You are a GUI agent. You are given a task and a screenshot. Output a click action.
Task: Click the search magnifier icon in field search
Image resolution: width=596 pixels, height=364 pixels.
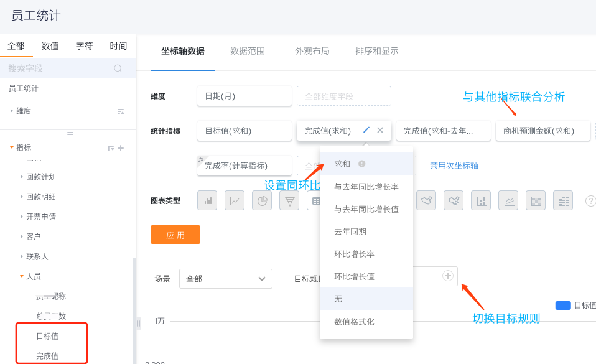tap(118, 68)
